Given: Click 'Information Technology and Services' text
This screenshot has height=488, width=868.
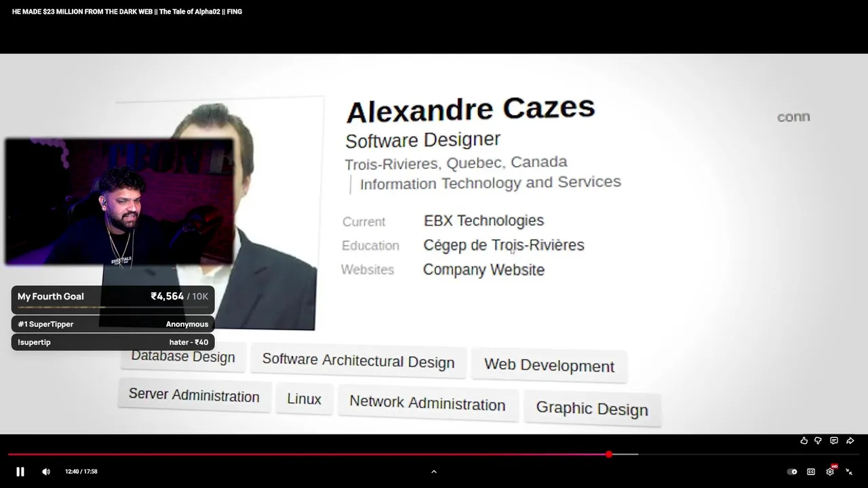Looking at the screenshot, I should point(490,183).
